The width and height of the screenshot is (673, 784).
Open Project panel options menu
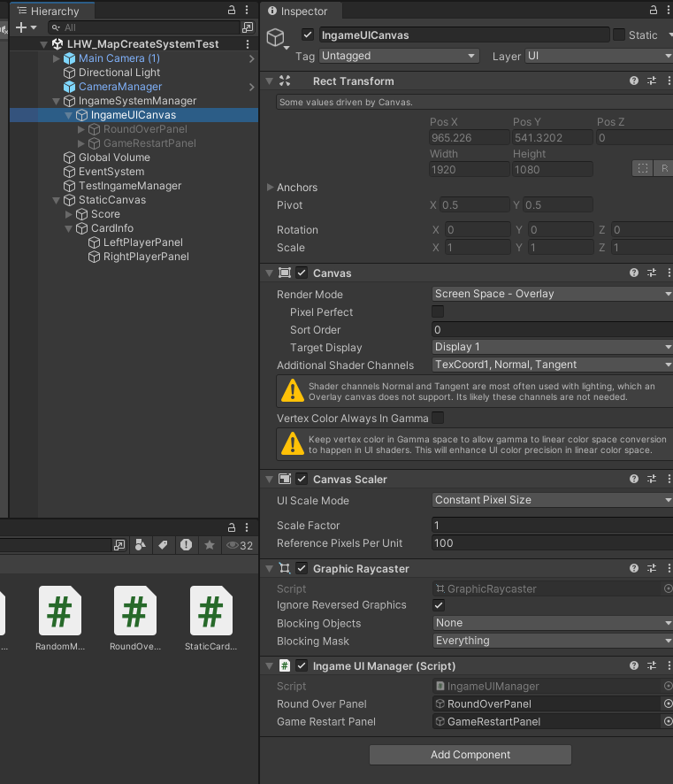[x=247, y=527]
